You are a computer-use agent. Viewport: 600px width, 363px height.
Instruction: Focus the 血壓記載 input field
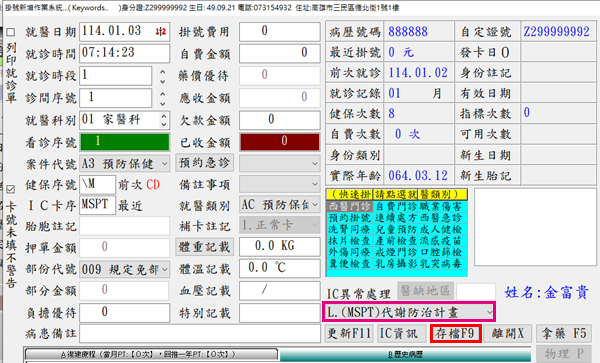click(280, 291)
